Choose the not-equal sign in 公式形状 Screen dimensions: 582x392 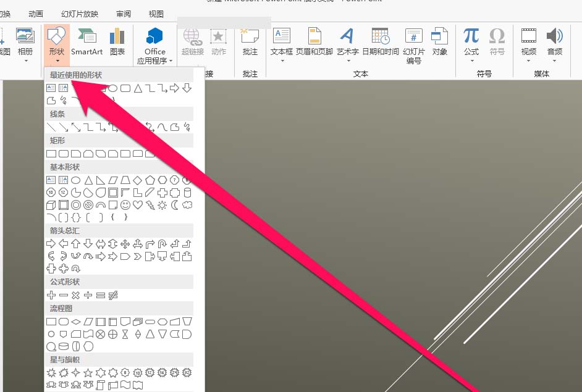113,295
